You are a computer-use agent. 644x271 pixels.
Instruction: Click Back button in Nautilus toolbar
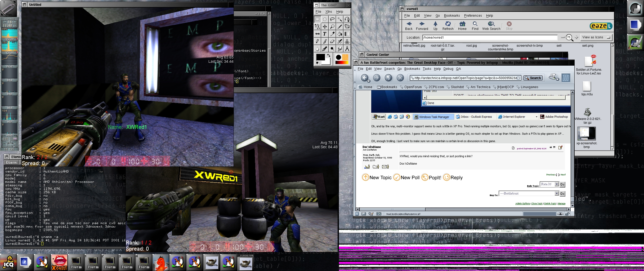(409, 26)
